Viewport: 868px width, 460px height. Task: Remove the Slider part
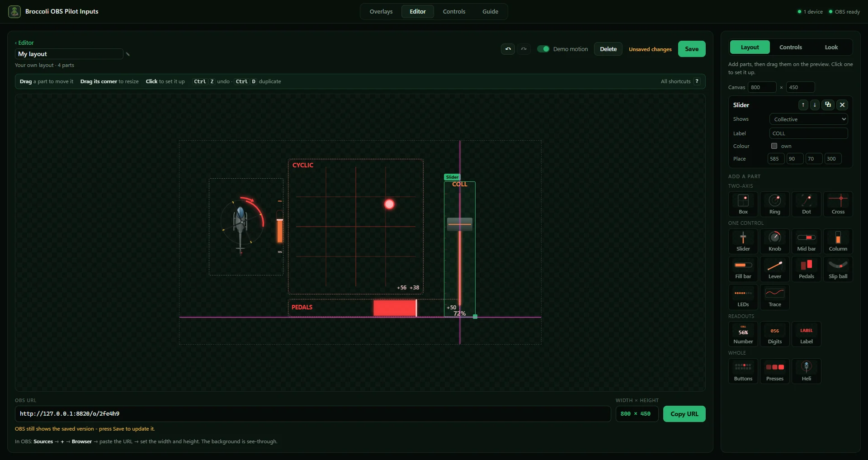click(842, 105)
